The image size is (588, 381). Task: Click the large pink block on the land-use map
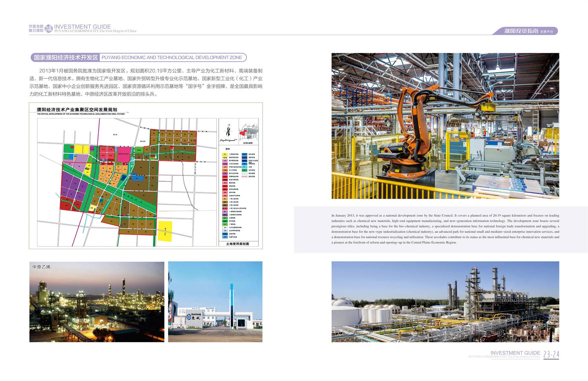click(124, 152)
